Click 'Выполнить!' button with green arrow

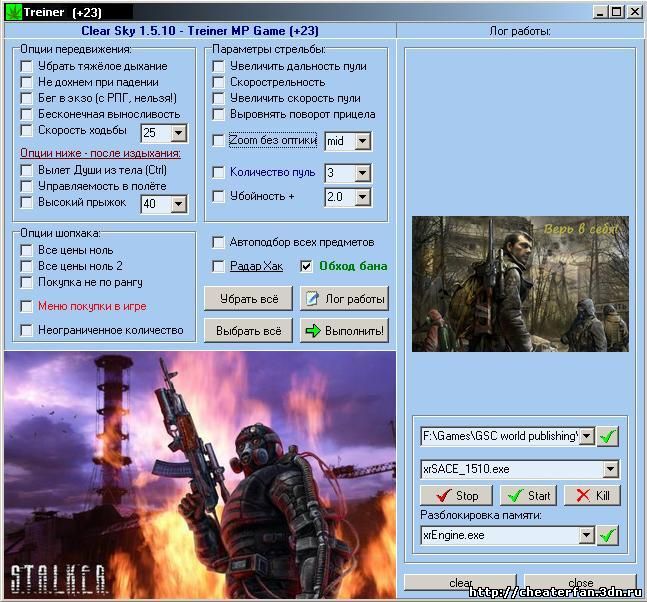(x=344, y=331)
